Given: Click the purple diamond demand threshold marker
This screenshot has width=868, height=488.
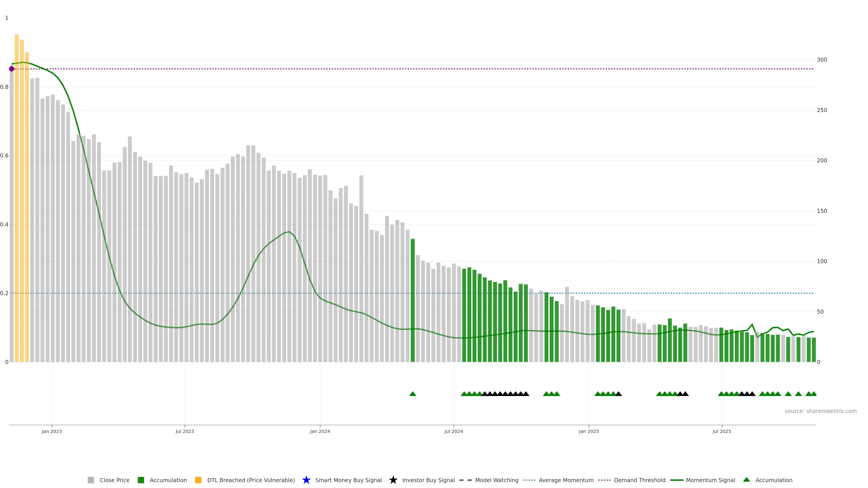Looking at the screenshot, I should 12,69.
